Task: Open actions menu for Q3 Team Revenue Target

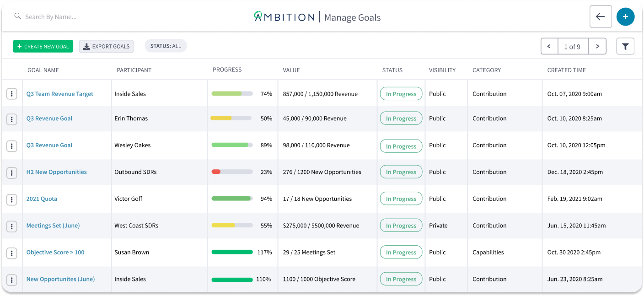Action: pyautogui.click(x=12, y=94)
